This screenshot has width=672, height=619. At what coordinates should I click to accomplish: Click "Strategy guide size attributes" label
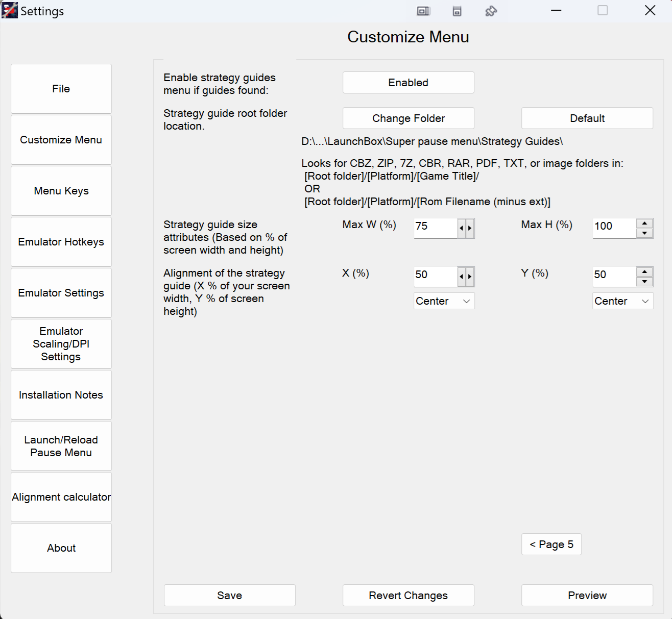[225, 237]
